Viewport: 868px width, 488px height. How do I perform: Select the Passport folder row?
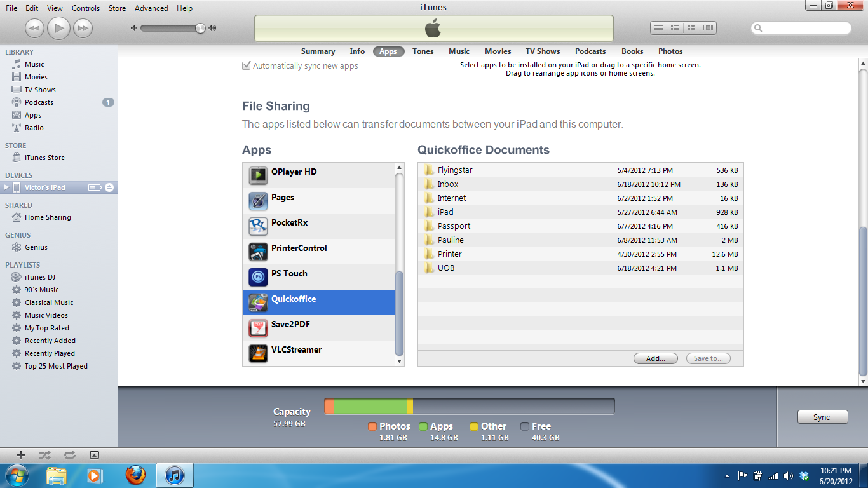pos(581,226)
